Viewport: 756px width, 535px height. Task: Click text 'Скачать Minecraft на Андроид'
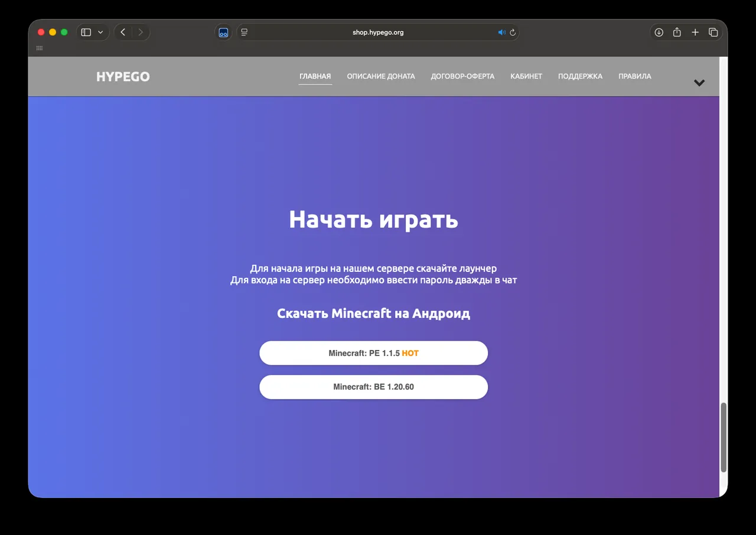374,313
